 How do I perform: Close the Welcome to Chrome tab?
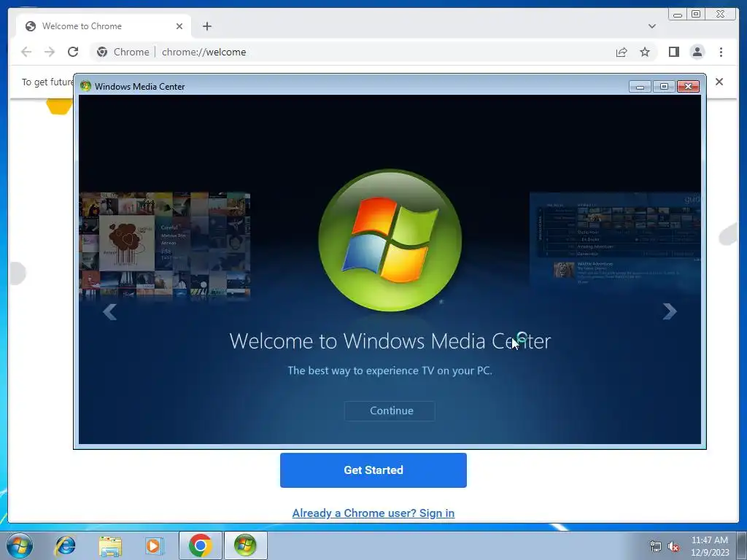[x=179, y=26]
